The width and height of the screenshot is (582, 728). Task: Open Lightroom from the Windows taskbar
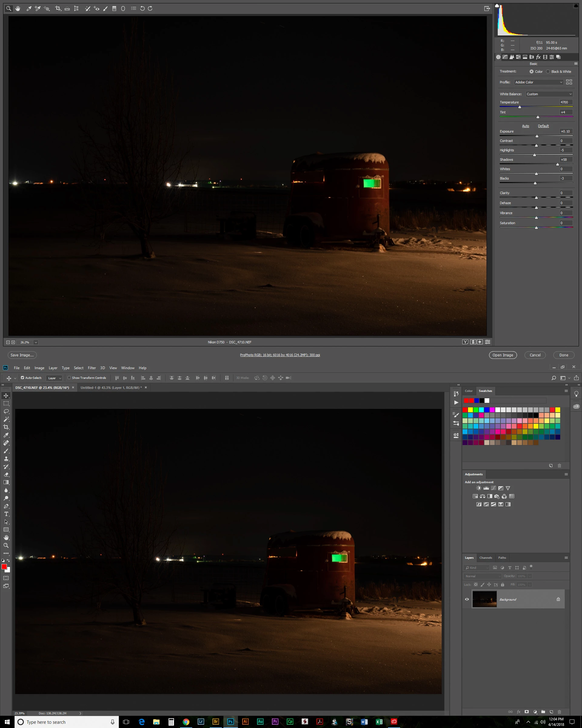201,722
